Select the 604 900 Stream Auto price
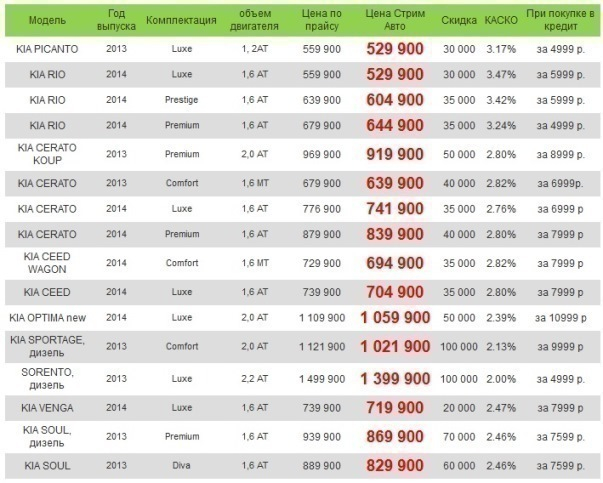603x483 pixels. coord(395,100)
